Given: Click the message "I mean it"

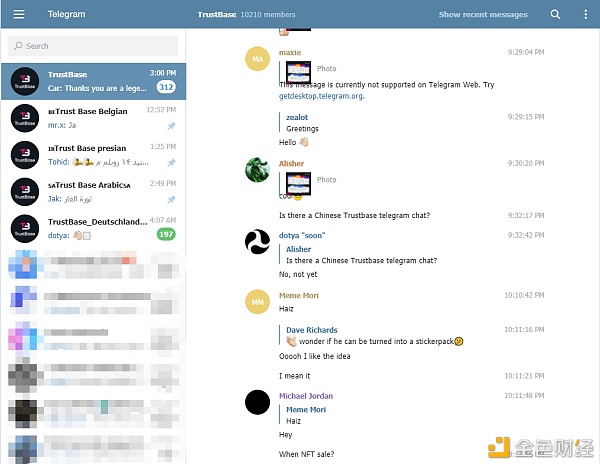Looking at the screenshot, I should [294, 376].
